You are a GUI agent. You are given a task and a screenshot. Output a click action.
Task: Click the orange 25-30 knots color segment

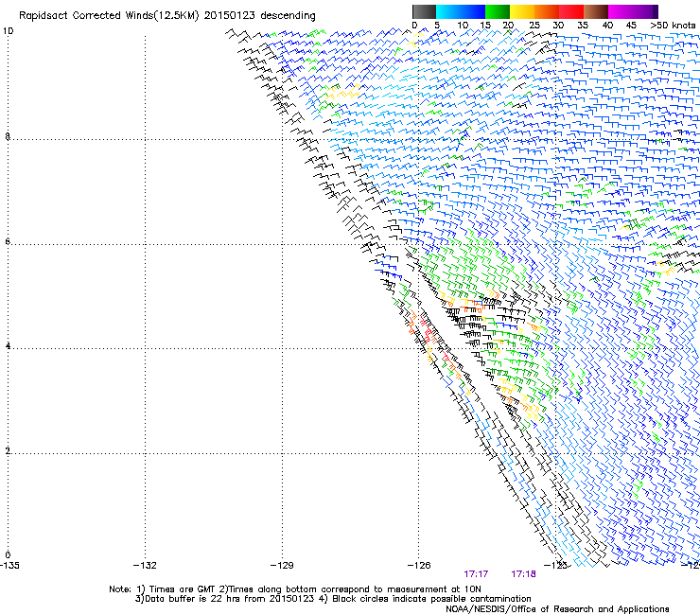pos(547,11)
